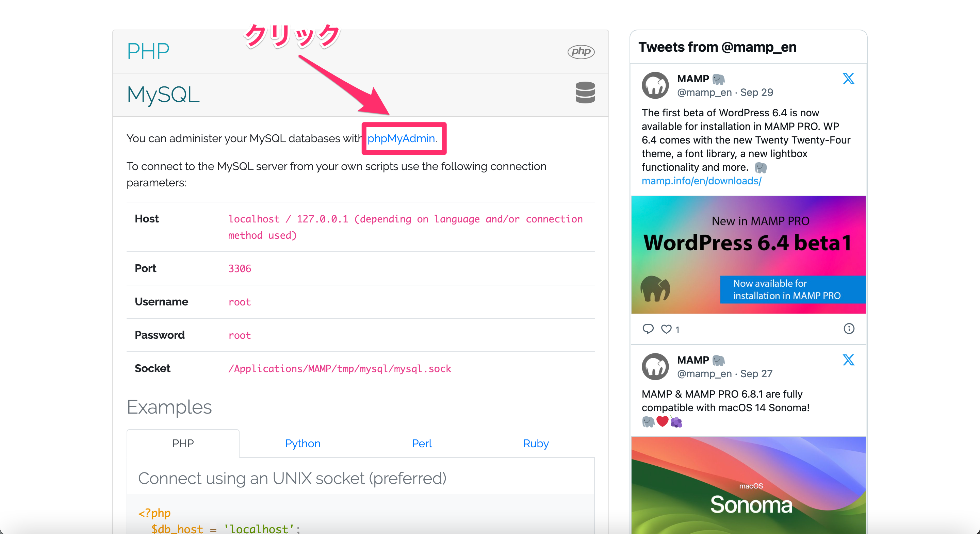Click the Socket label
The width and height of the screenshot is (980, 534).
click(x=152, y=369)
